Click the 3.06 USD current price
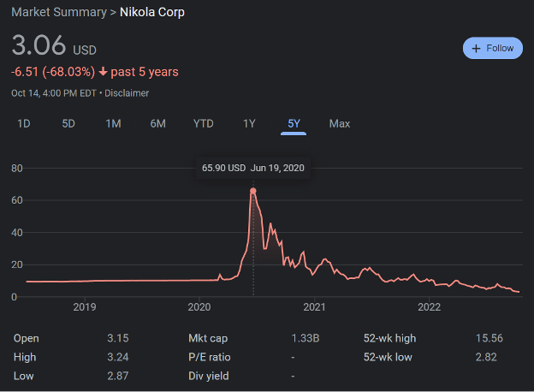534x392 pixels. pos(53,46)
